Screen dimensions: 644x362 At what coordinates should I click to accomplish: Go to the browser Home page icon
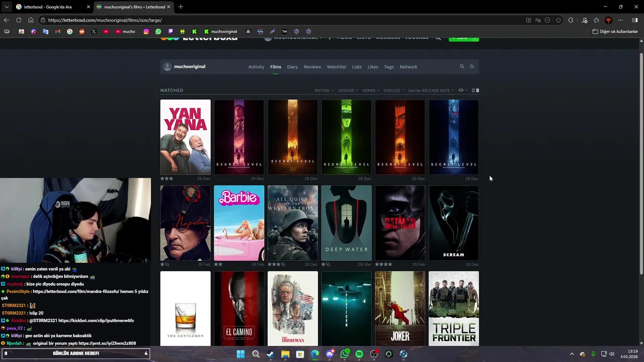[x=31, y=20]
